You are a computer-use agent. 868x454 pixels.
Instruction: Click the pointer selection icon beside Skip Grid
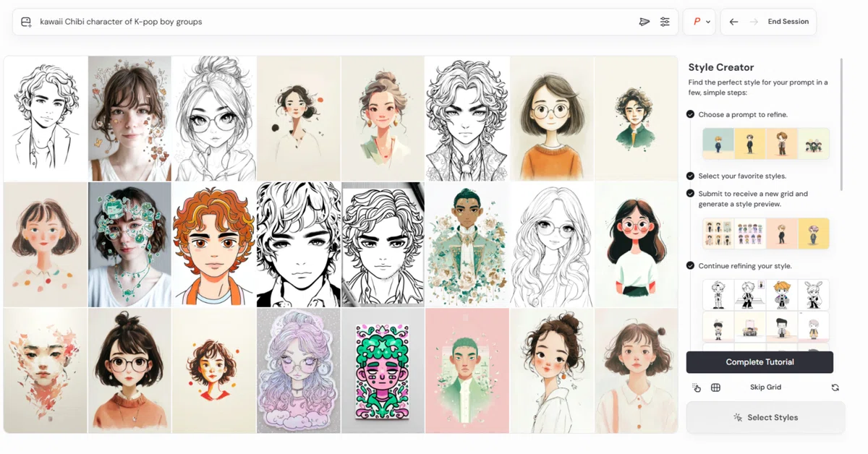tap(697, 387)
